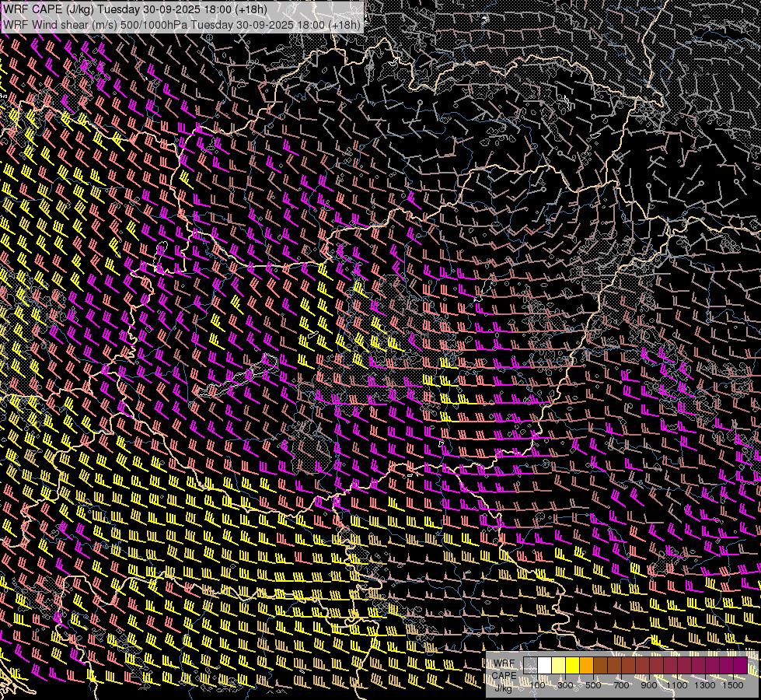Click the J/kg unit label in the legend box
The width and height of the screenshot is (761, 700).
pyautogui.click(x=504, y=688)
